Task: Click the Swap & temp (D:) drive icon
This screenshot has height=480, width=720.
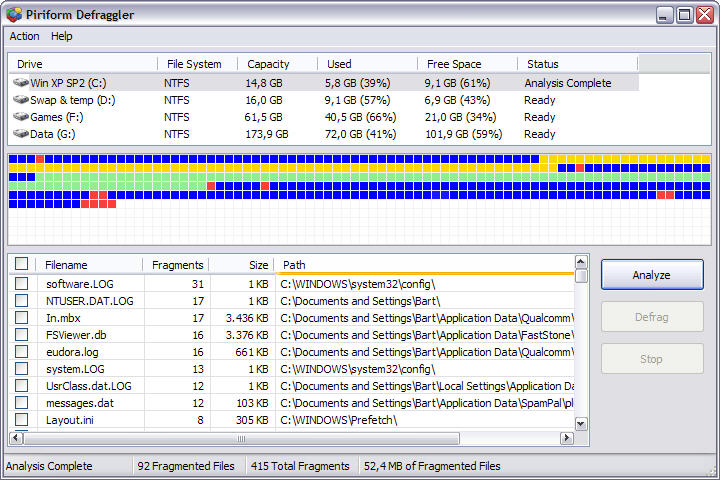Action: point(21,100)
